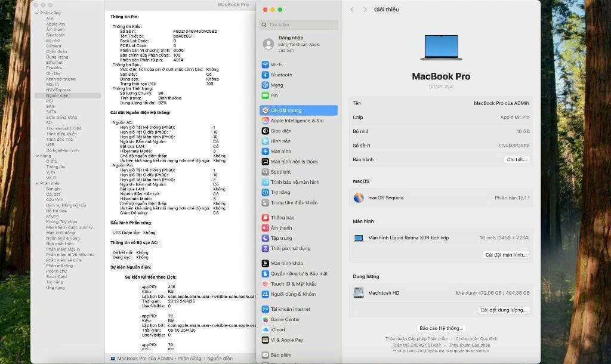Collapse the Phần cứng tree section

[38, 13]
